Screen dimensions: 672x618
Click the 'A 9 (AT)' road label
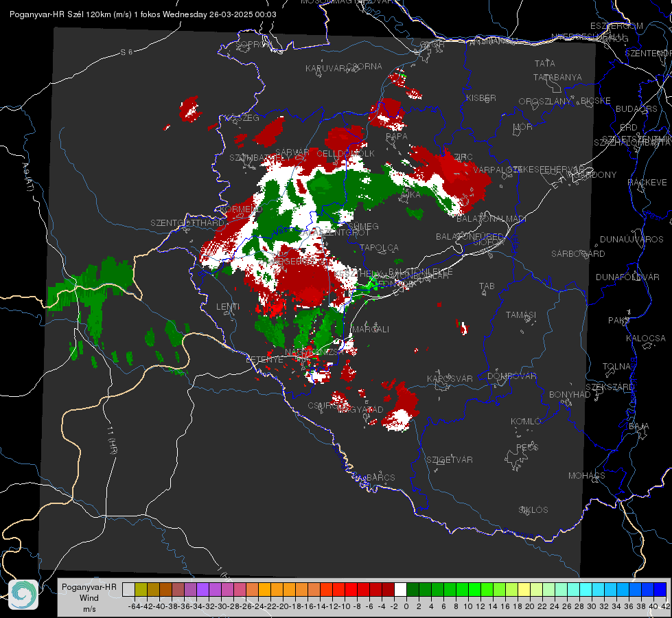click(x=28, y=177)
